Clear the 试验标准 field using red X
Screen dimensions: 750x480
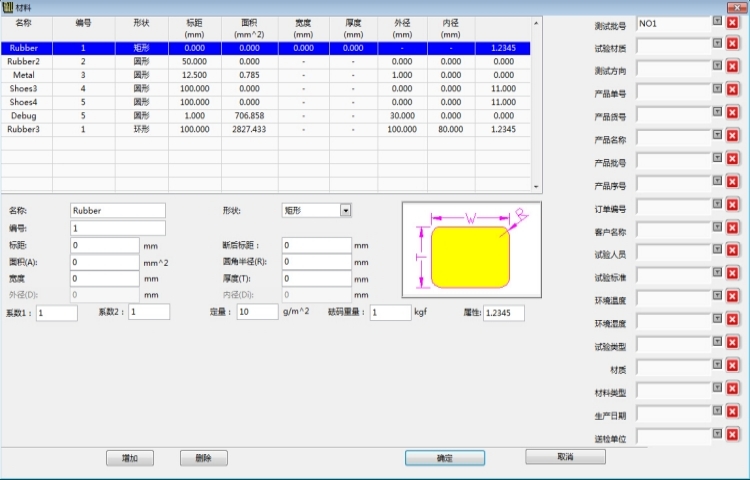click(x=732, y=277)
